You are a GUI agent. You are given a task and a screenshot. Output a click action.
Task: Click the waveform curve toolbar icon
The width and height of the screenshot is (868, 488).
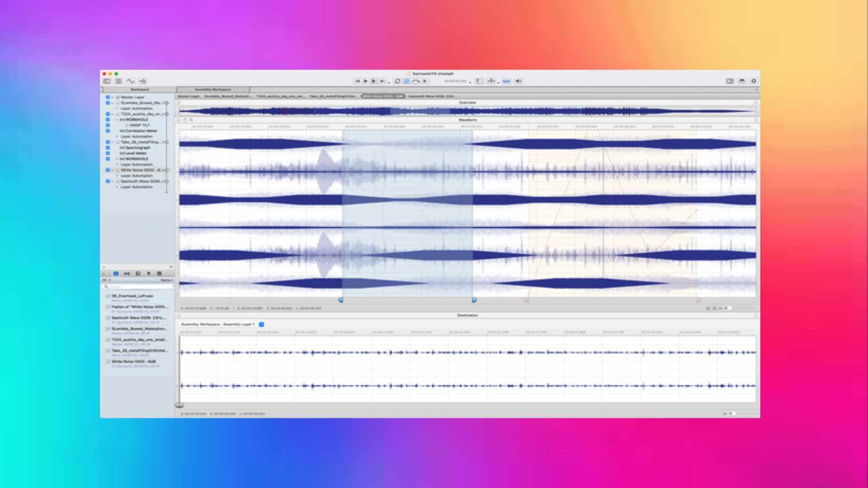click(130, 81)
